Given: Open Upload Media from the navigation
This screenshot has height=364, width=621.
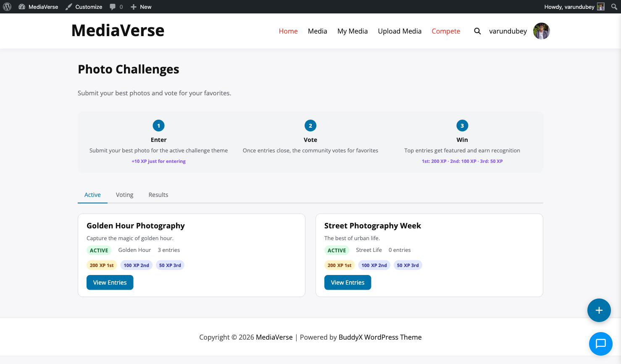Looking at the screenshot, I should tap(400, 31).
